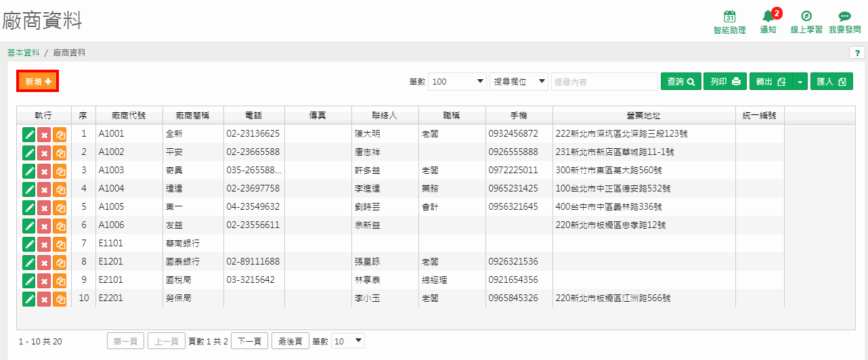Viewport: 868px width, 360px height.
Task: Edit 勞保局 E2201 with pencil icon
Action: pyautogui.click(x=29, y=298)
